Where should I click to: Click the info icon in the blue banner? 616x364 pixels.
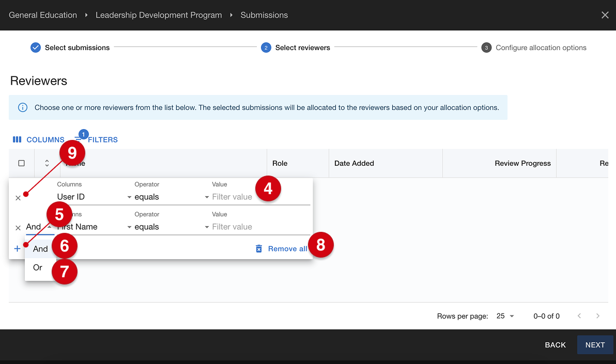(23, 107)
